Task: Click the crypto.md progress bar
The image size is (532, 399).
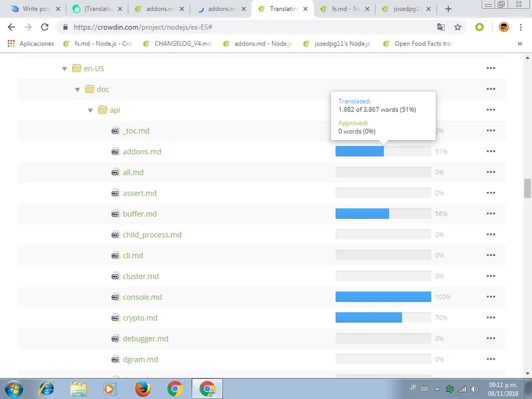Action: [x=383, y=318]
